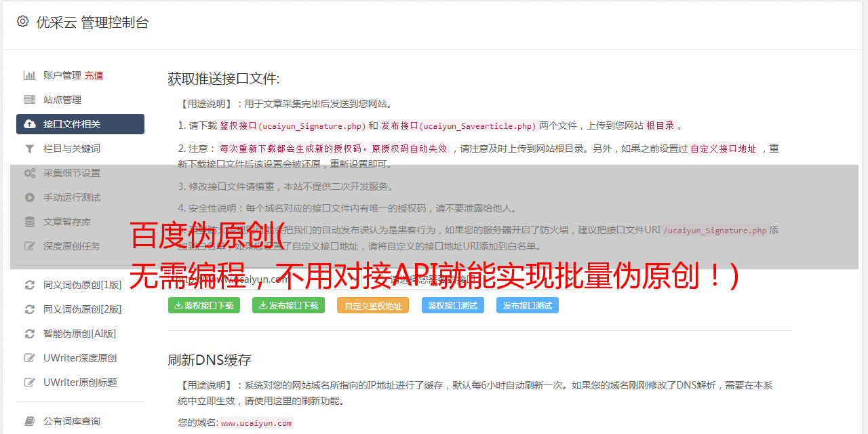
Task: Click the 刷新DNS缓存 heading
Action: [x=210, y=359]
